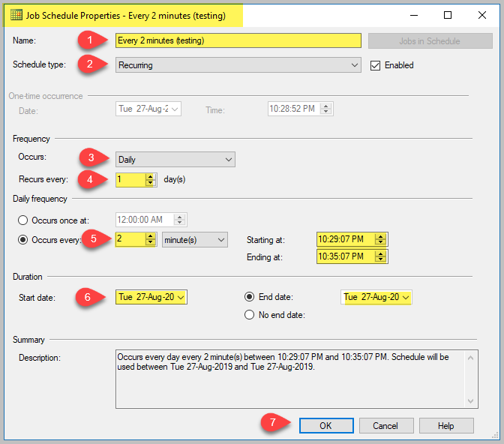
Task: Select the Occurs every radio button
Action: [22, 240]
